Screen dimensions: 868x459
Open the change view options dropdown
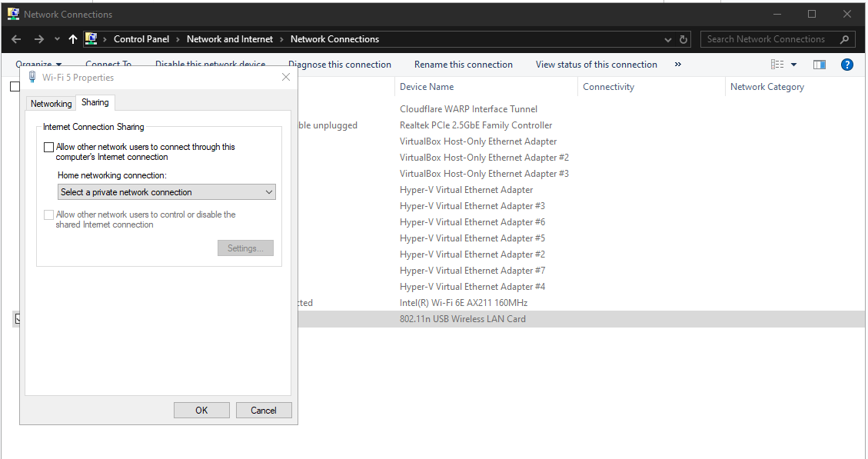click(793, 65)
